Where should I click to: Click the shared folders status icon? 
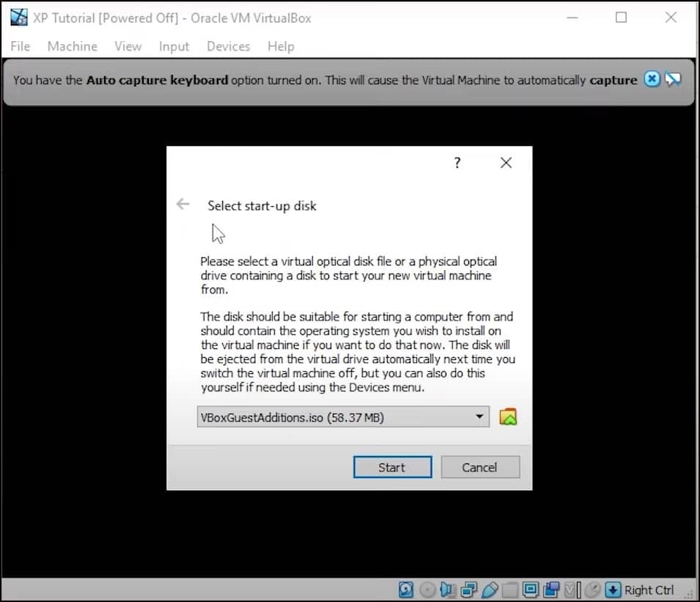pyautogui.click(x=509, y=590)
